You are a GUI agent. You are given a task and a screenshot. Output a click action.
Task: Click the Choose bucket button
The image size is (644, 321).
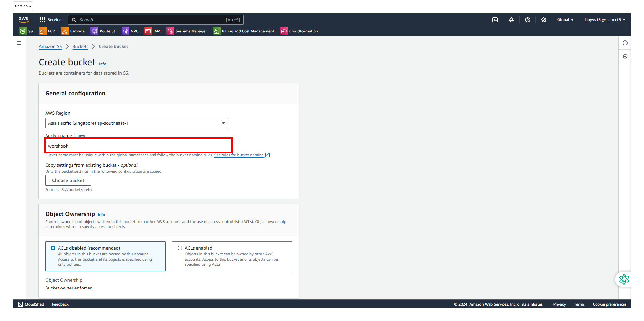click(68, 180)
